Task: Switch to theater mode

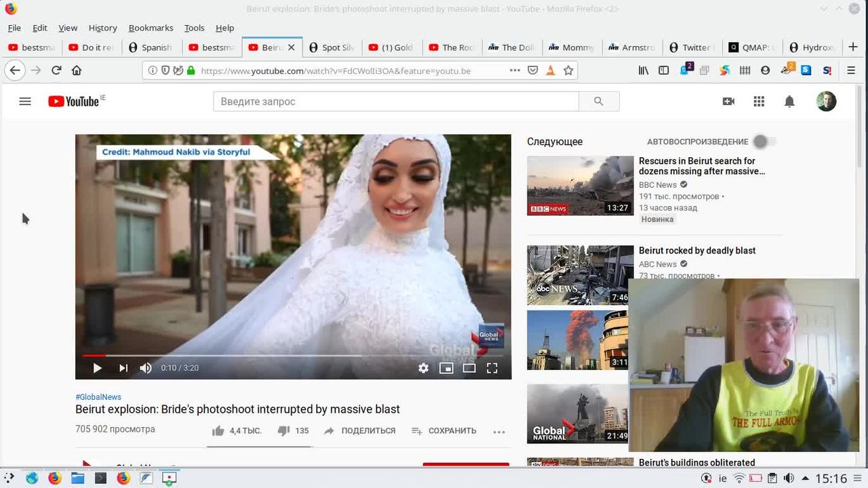Action: [x=469, y=368]
